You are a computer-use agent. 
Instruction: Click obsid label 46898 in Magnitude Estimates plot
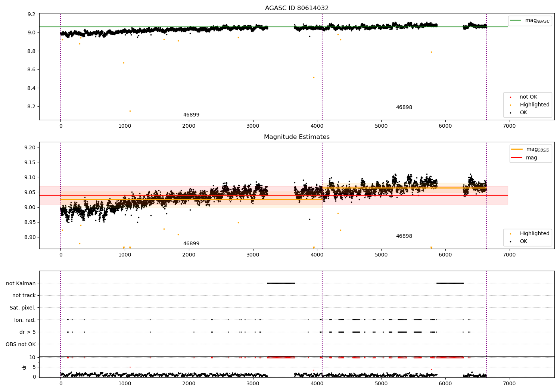pos(404,236)
